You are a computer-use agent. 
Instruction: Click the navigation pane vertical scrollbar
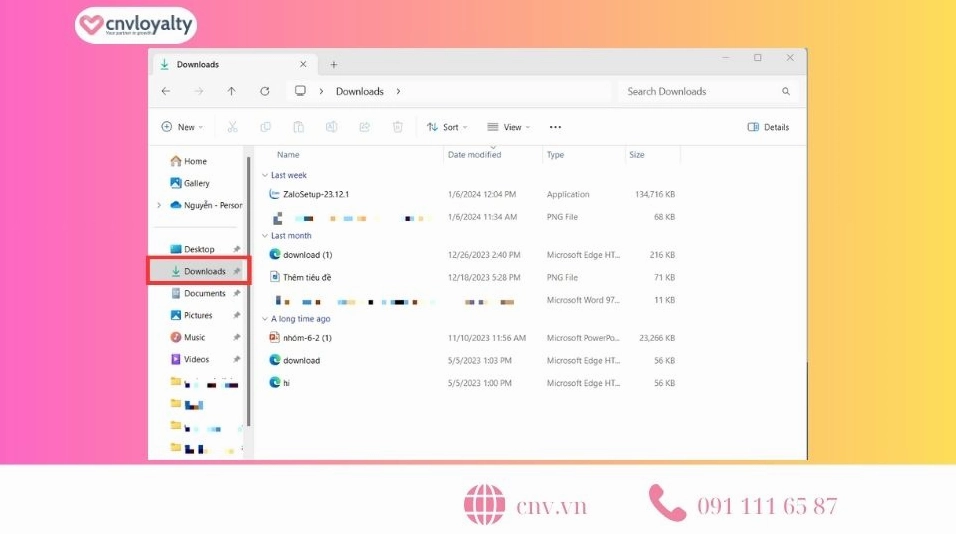tap(249, 291)
